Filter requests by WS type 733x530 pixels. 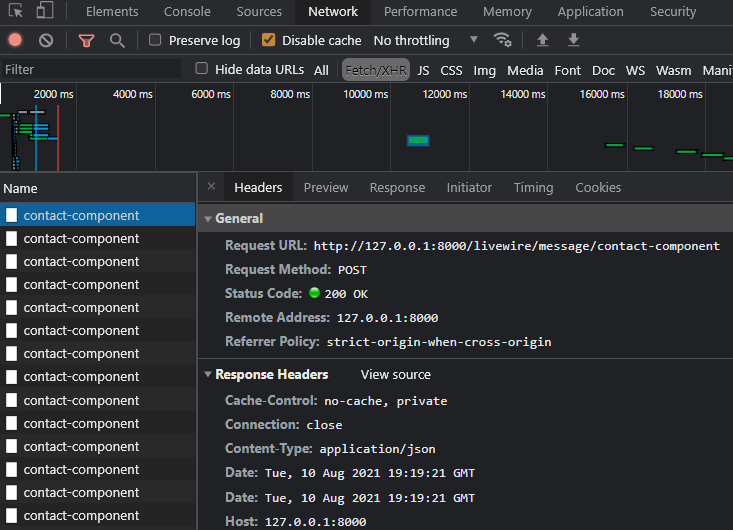(635, 71)
